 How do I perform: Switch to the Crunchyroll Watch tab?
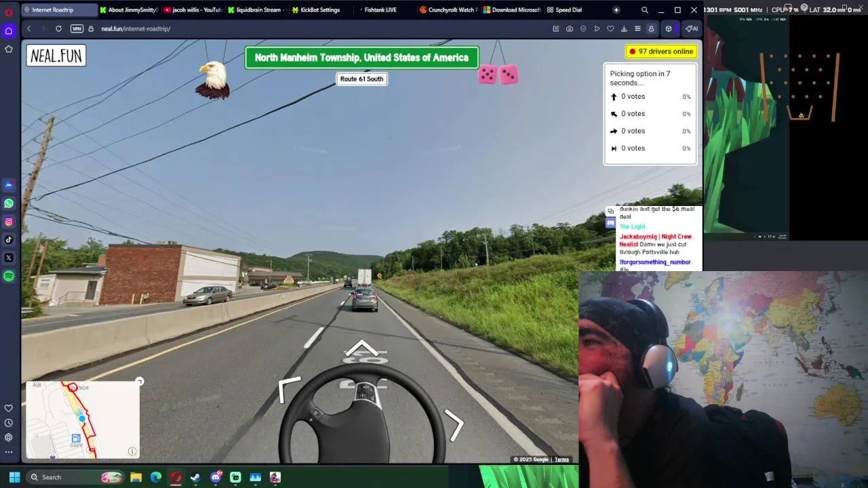click(448, 9)
